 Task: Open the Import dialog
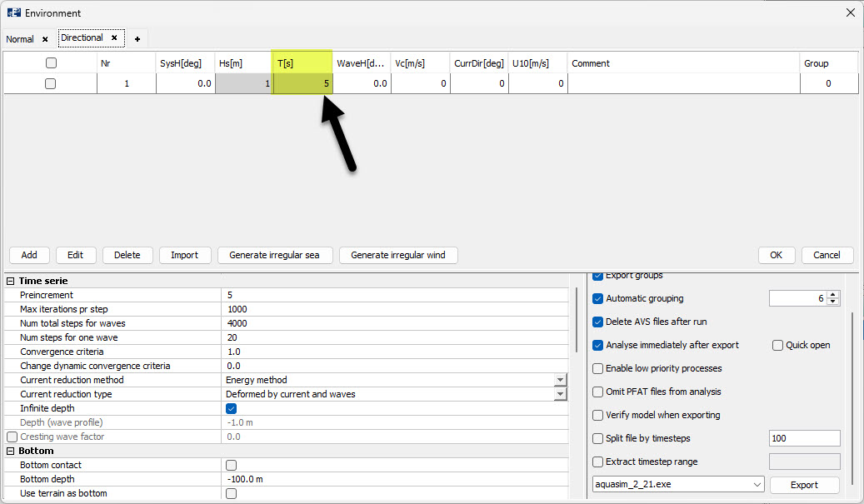pyautogui.click(x=185, y=255)
